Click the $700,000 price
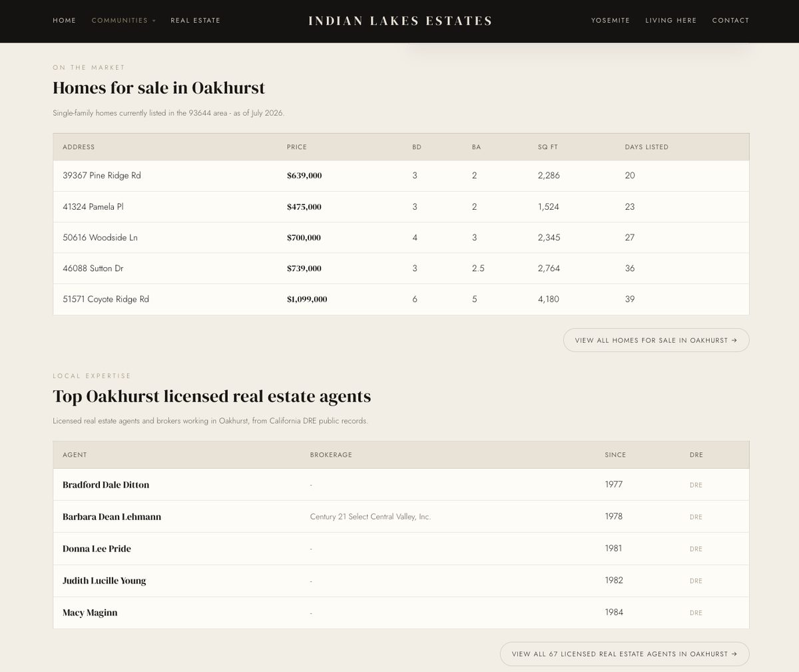This screenshot has height=672, width=799. pos(304,238)
